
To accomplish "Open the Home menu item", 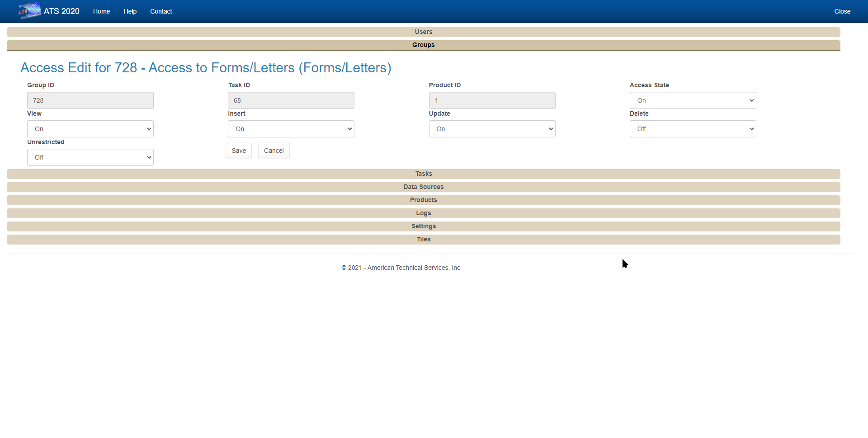I will [x=101, y=11].
